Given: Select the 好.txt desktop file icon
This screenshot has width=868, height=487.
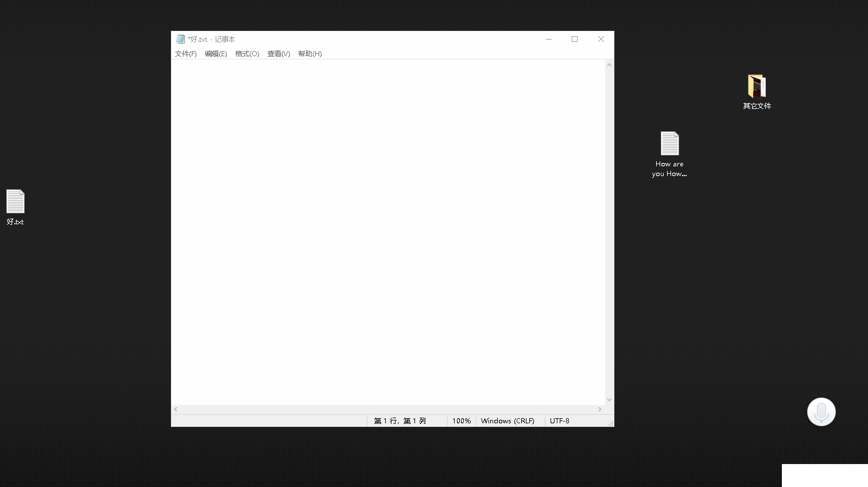Looking at the screenshot, I should point(15,207).
